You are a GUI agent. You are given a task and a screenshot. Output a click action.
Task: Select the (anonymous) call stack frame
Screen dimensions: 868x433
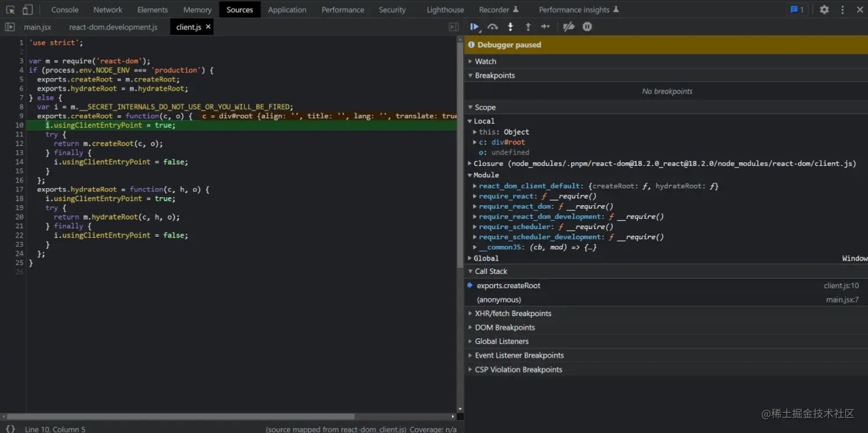coord(666,300)
